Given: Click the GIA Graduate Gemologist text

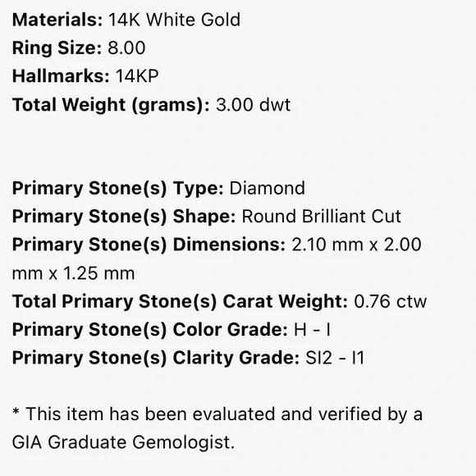Looking at the screenshot, I should [x=123, y=442].
